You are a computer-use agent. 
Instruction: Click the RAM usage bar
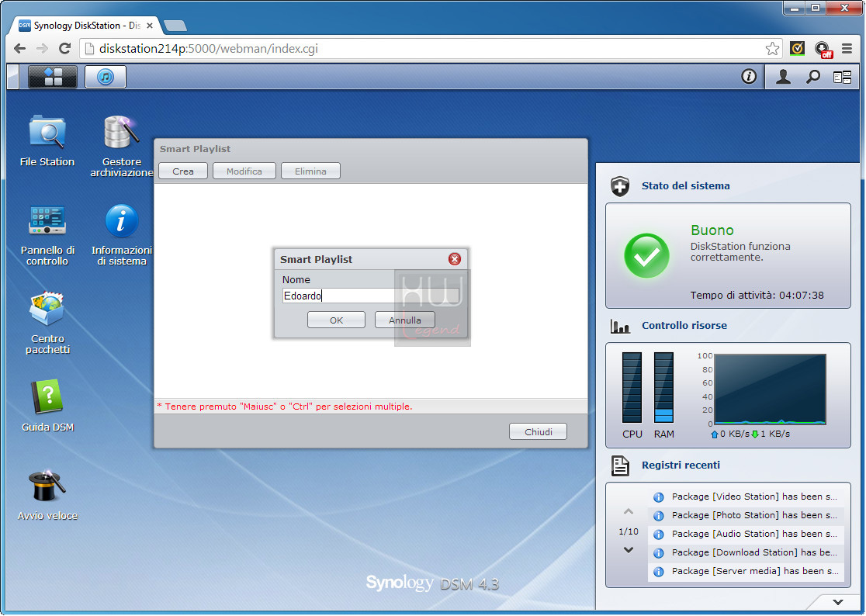663,387
